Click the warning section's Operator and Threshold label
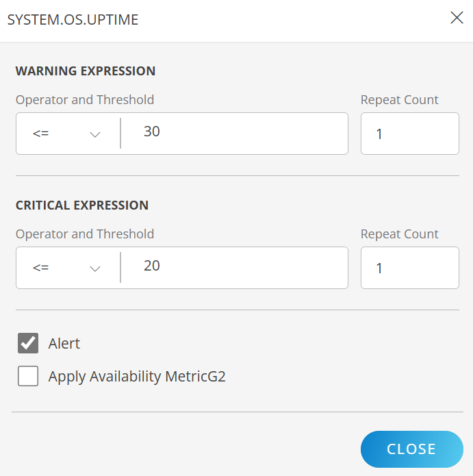The height and width of the screenshot is (476, 473). (x=85, y=100)
